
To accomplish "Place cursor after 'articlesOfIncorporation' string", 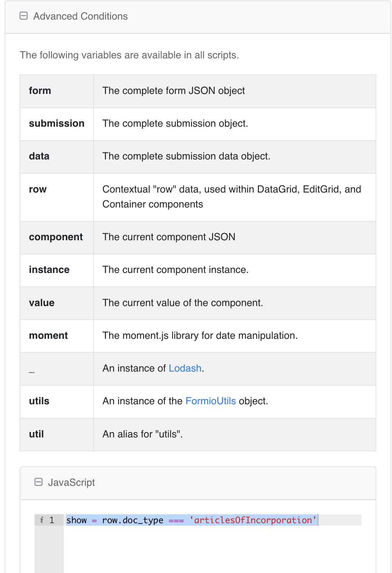I will click(318, 520).
